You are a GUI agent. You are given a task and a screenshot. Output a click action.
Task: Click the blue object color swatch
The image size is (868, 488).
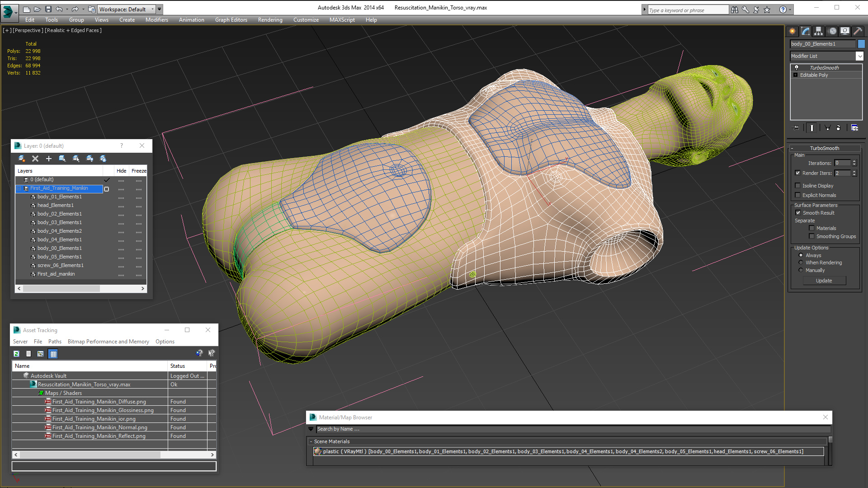(861, 44)
